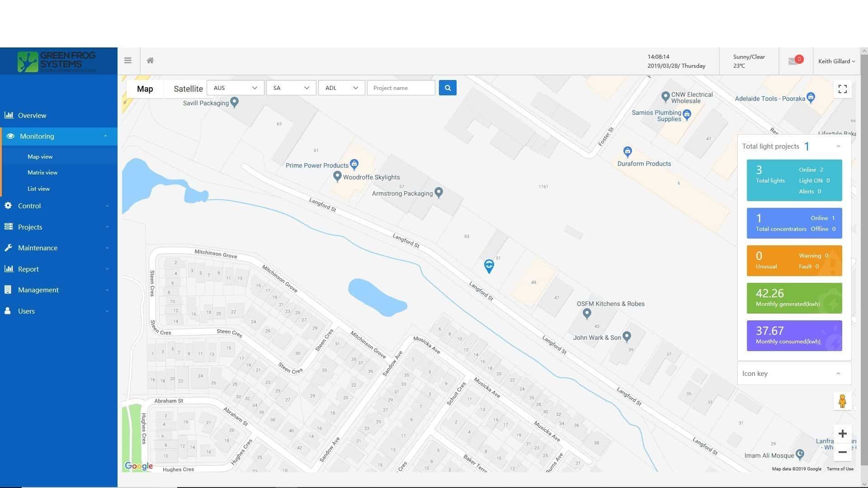868x488 pixels.
Task: Open the AUS country dropdown
Action: [235, 88]
